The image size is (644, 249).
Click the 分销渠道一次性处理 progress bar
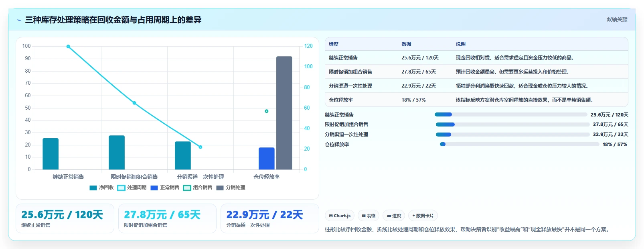coord(513,135)
